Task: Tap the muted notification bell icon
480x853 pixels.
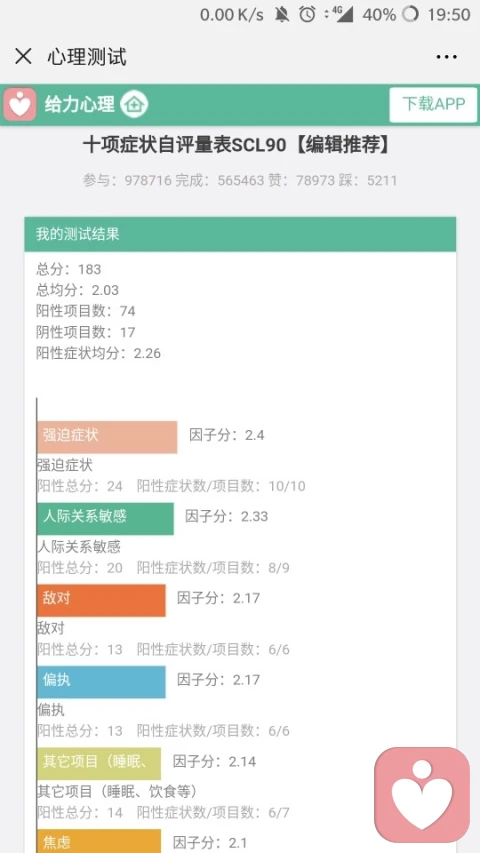Action: tap(282, 15)
